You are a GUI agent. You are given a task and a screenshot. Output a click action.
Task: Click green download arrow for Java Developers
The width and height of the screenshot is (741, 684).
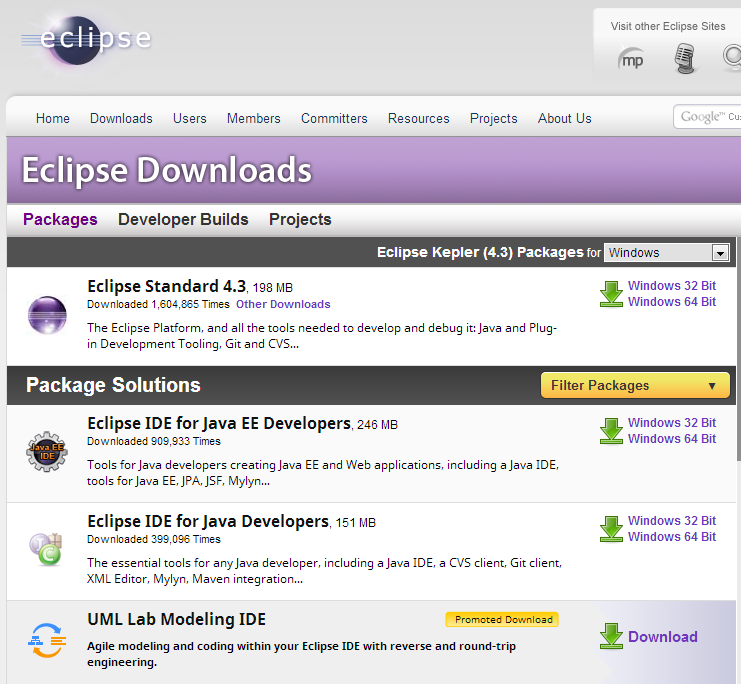tap(611, 528)
